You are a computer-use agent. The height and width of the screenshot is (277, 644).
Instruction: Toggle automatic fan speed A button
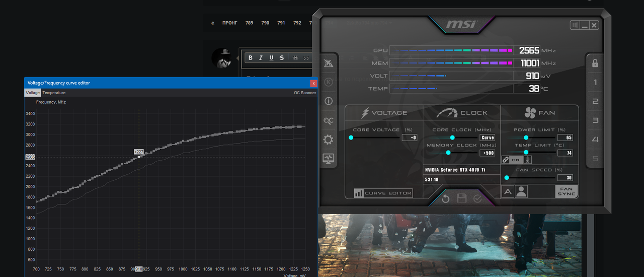[x=508, y=191]
